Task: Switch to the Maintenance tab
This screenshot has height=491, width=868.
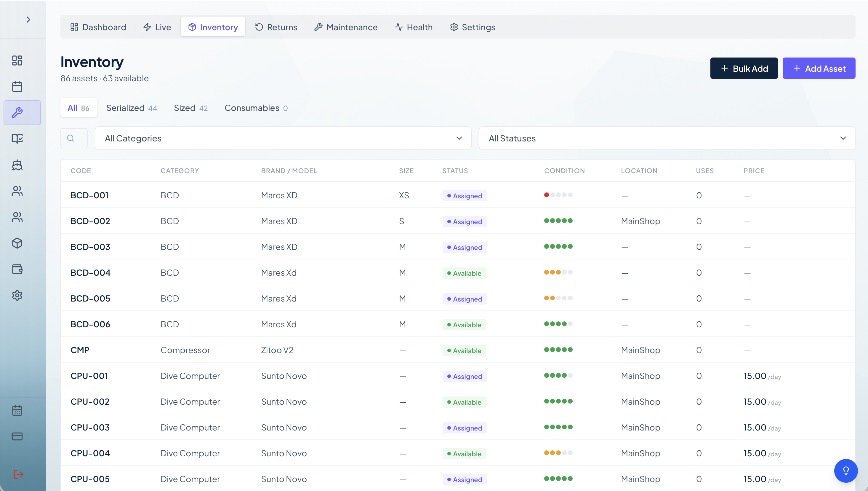Action: click(346, 27)
